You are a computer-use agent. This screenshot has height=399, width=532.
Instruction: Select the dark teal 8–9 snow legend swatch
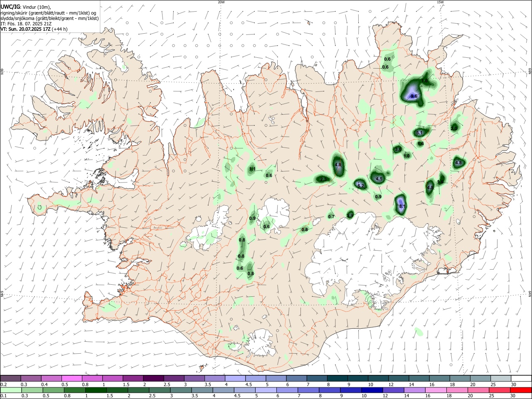(x=338, y=378)
